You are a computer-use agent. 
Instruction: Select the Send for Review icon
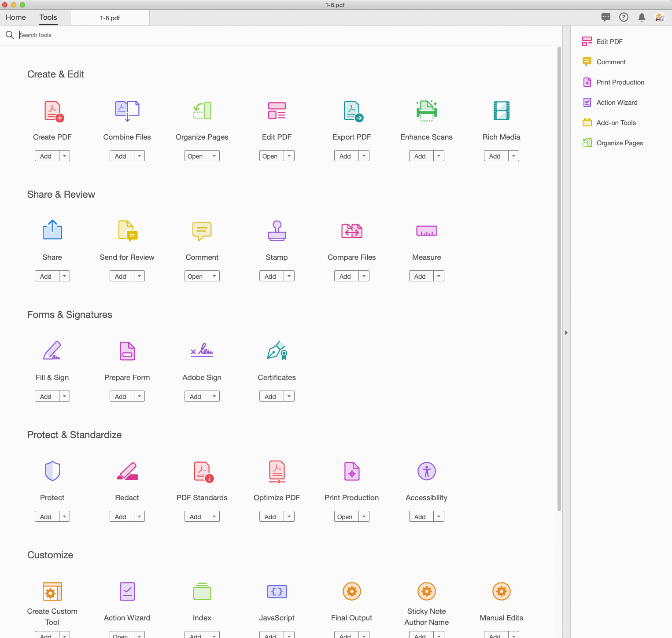coord(128,231)
